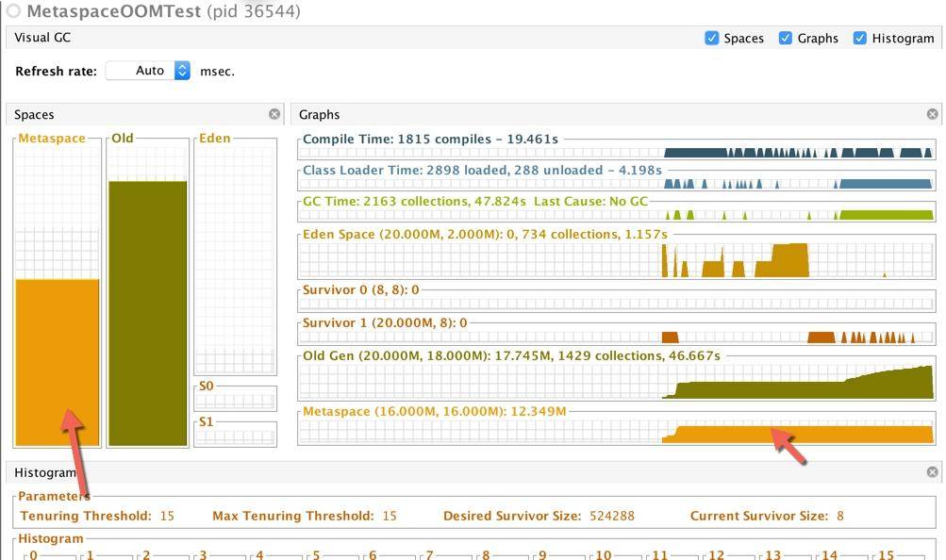Click the S1 survivor space box

(x=235, y=436)
